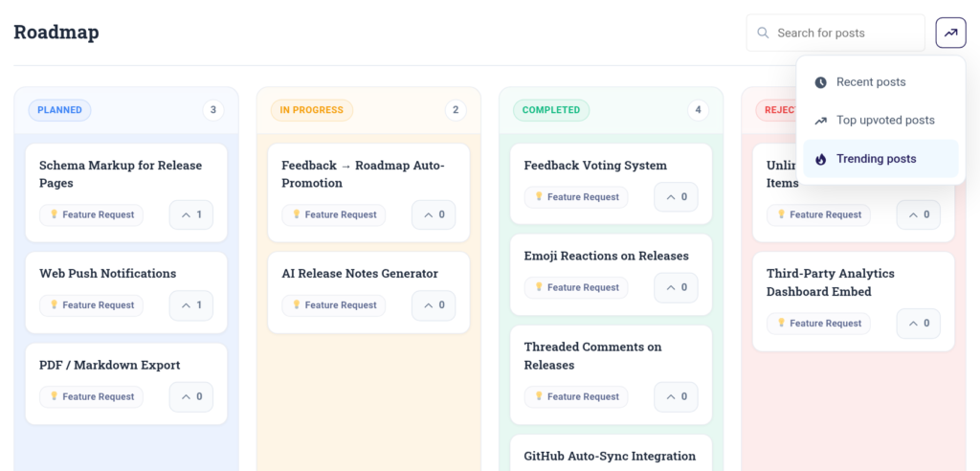
Task: Open Feedback Voting System post
Action: 595,165
